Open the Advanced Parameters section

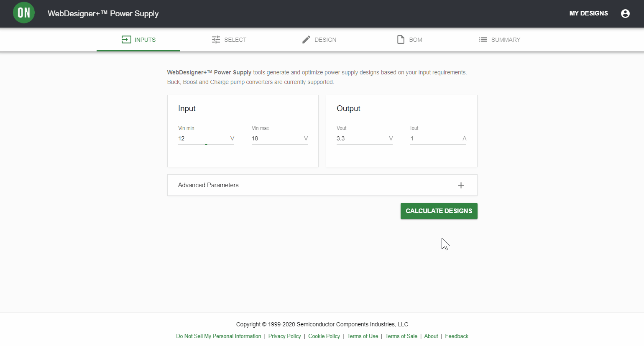pos(208,185)
